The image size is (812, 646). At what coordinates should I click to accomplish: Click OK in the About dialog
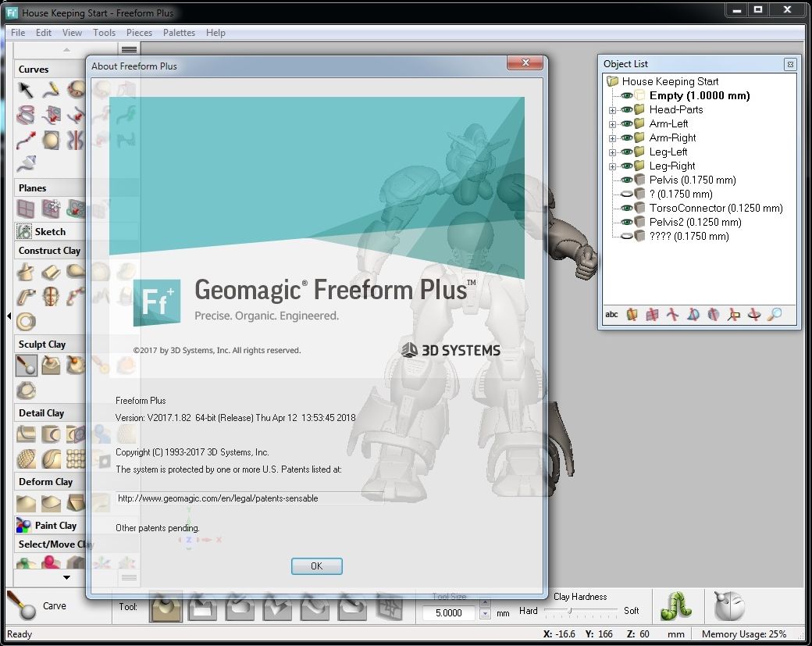coord(317,566)
